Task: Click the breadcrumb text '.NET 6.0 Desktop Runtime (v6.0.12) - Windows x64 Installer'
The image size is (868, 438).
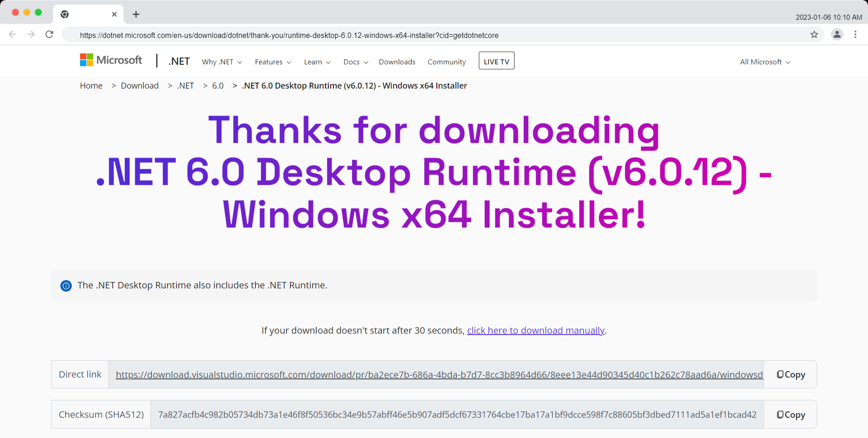Action: 354,85
